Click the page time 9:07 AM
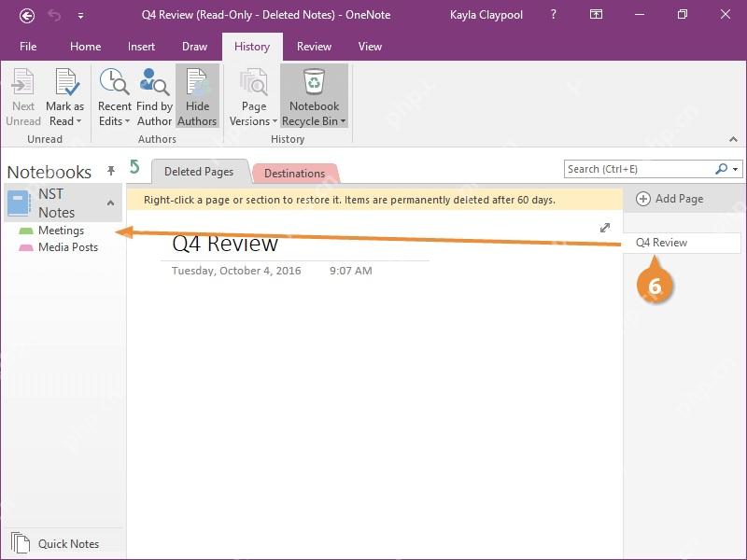747x560 pixels. click(x=351, y=271)
